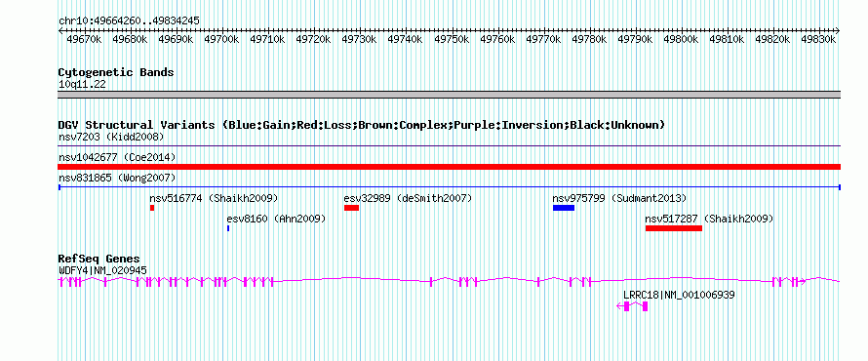Click the chr10:49664260..49834245 region label

pyautogui.click(x=129, y=21)
